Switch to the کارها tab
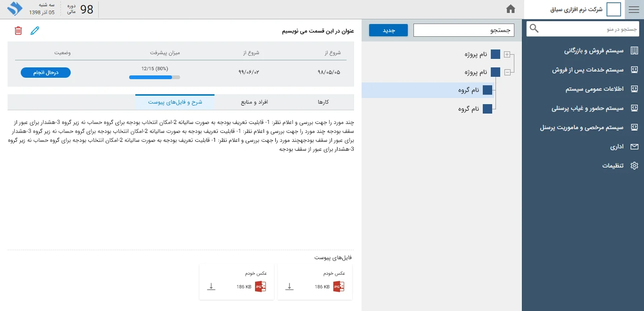This screenshot has width=644, height=311. pos(323,102)
